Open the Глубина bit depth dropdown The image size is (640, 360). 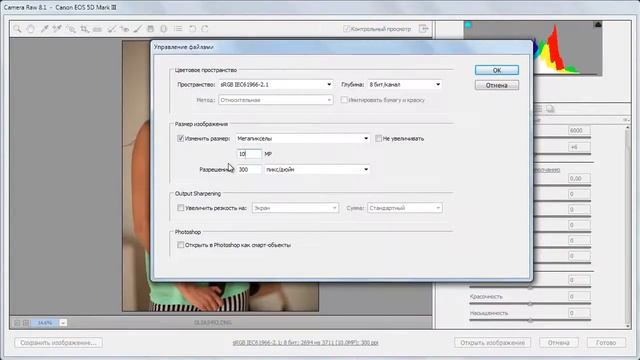(x=405, y=84)
